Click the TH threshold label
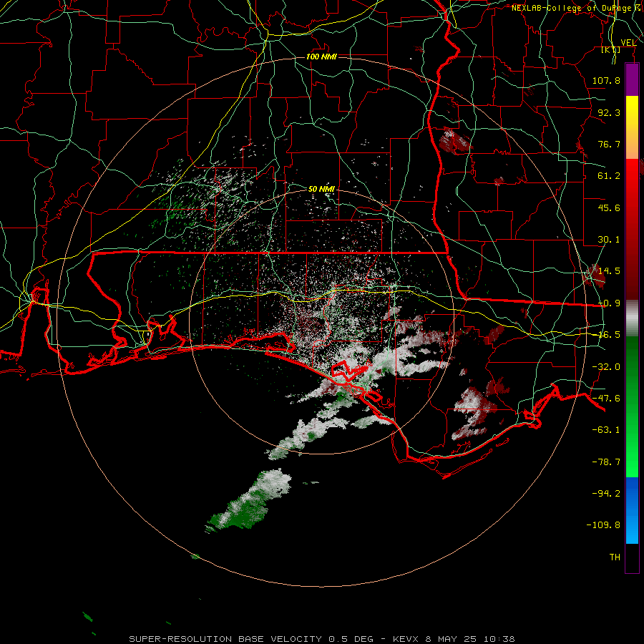644x644 pixels. [615, 557]
